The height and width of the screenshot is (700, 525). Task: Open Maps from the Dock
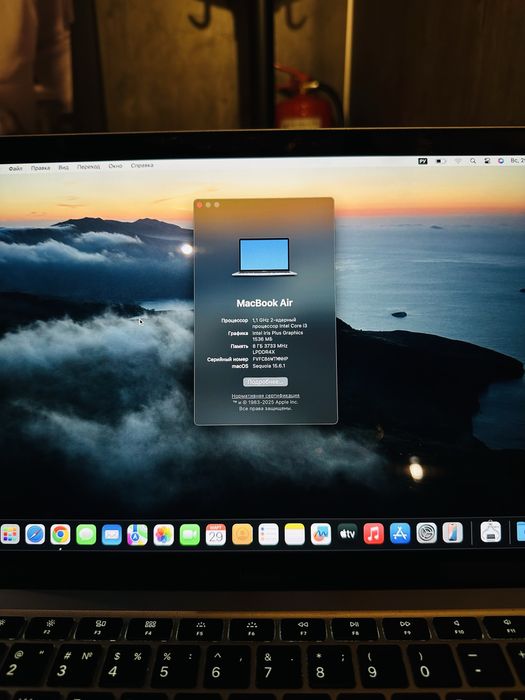[x=138, y=534]
